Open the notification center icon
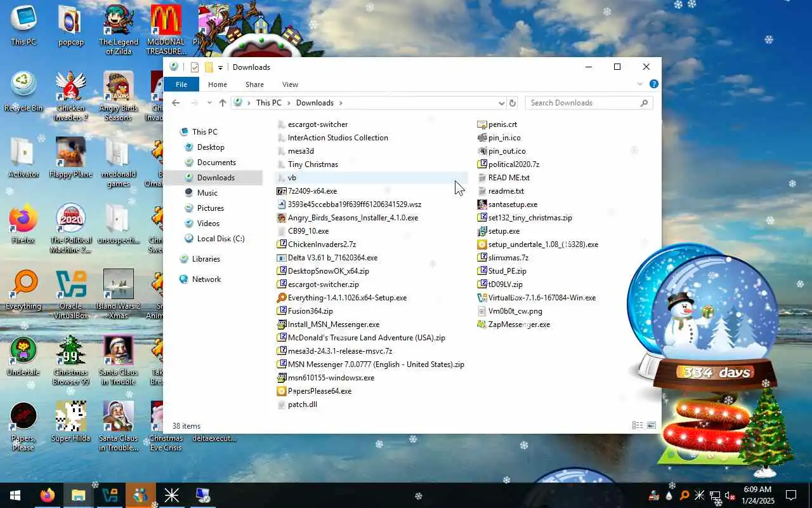Screen dimensions: 812x508 tap(791, 495)
